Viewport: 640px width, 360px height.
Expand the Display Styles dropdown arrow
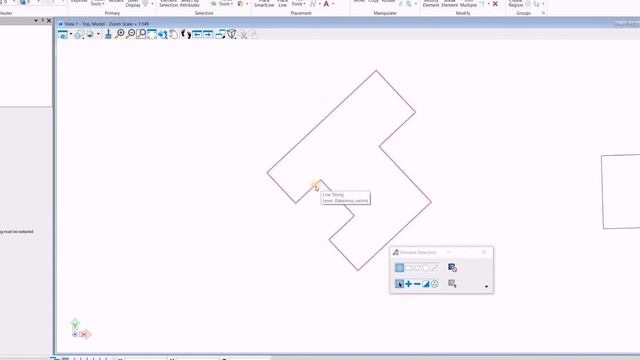tap(98, 34)
